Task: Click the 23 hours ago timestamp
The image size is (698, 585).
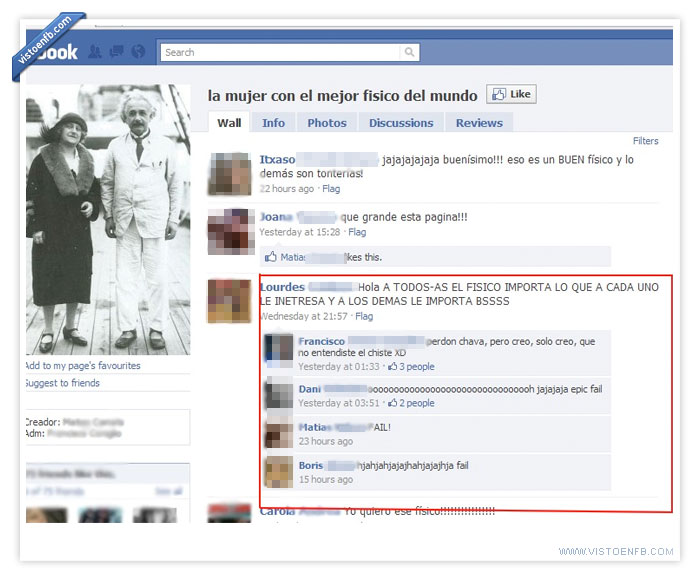Action: [326, 441]
